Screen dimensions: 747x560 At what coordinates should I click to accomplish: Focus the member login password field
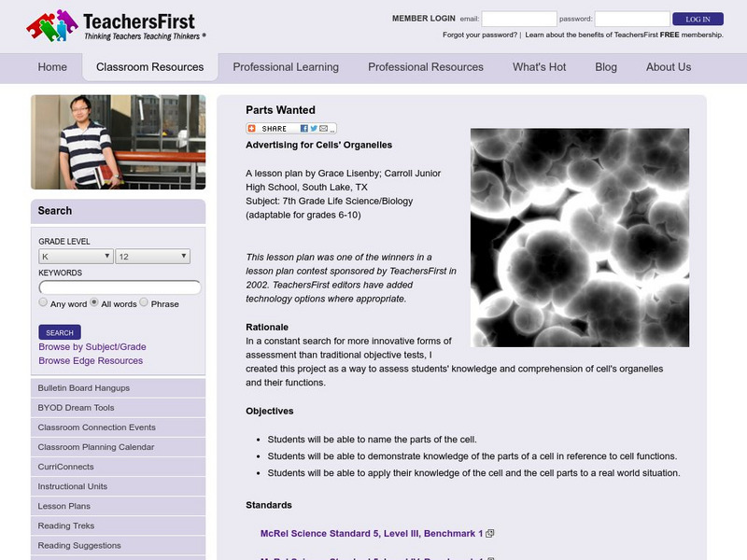632,19
